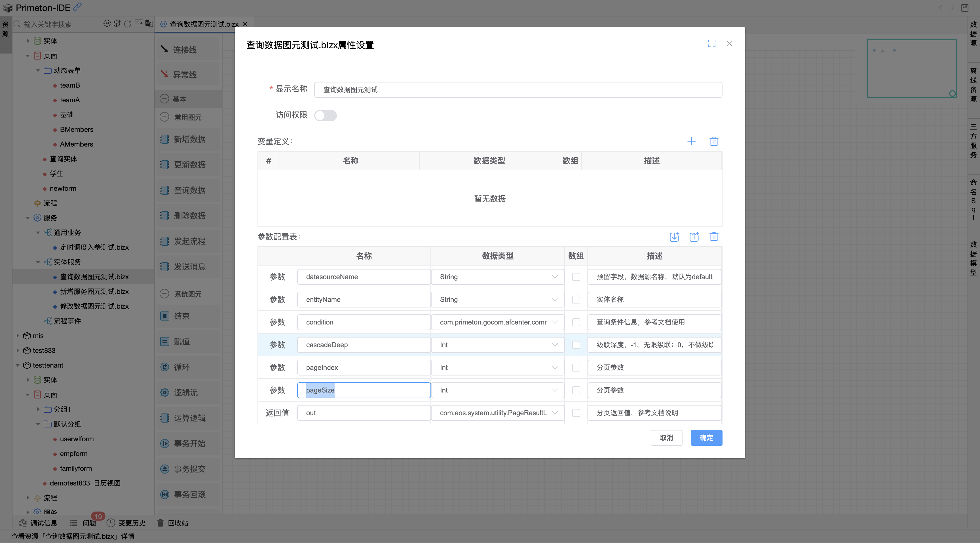Import parameters via the download icon

(x=675, y=237)
